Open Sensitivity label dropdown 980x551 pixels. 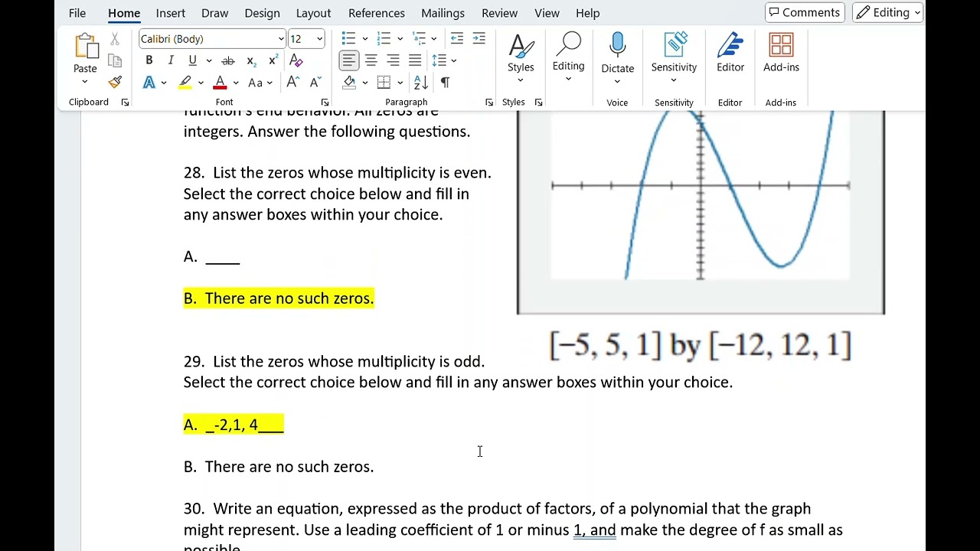click(674, 57)
